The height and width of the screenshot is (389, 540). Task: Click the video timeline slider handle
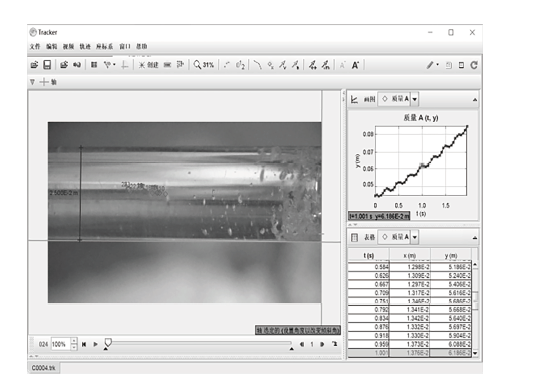[x=108, y=342]
